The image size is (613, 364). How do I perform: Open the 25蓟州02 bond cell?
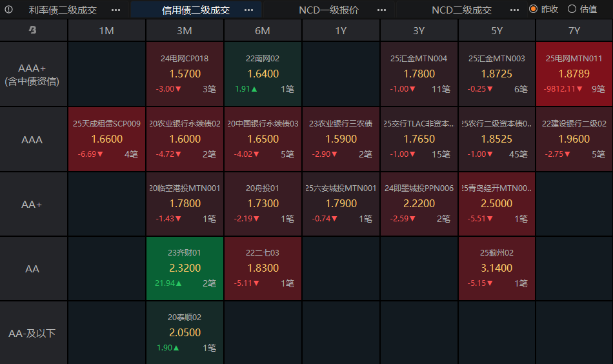point(497,268)
